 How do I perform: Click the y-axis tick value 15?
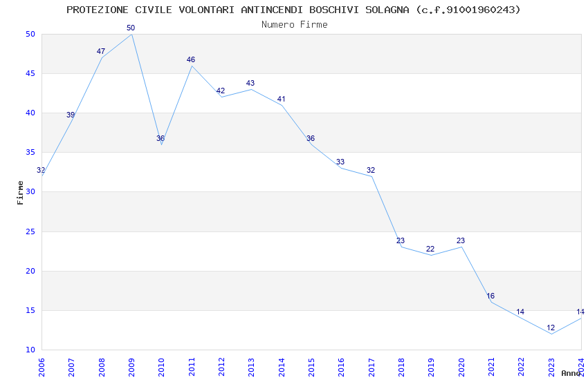click(x=30, y=310)
